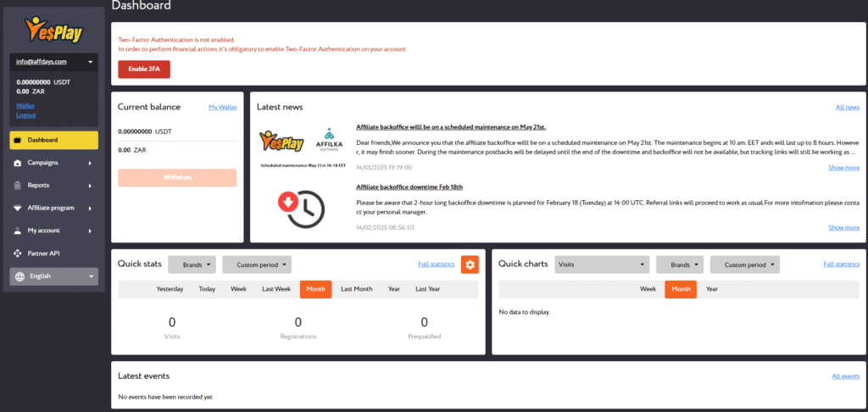This screenshot has width=868, height=412.
Task: Click the My account person icon
Action: tap(18, 231)
